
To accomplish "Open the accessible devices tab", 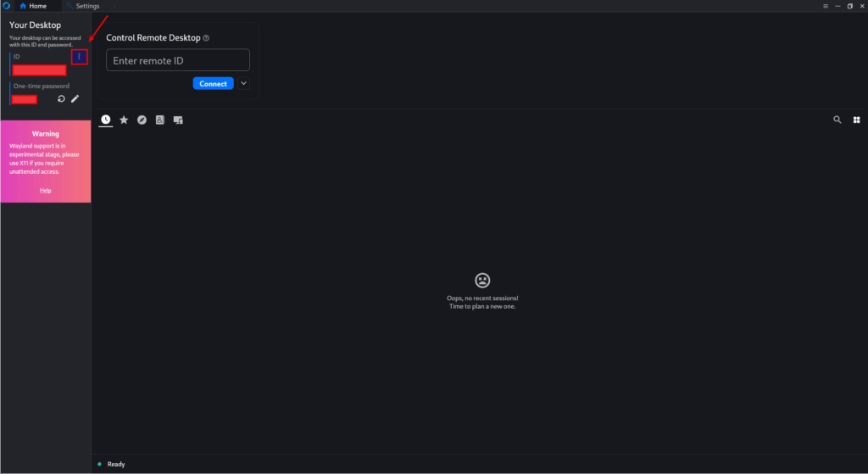I will (178, 120).
